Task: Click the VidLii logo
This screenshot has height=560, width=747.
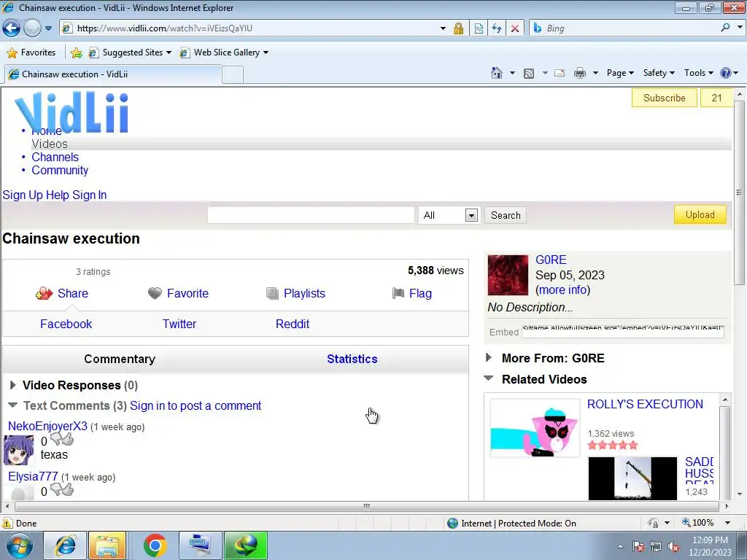Action: (71, 113)
